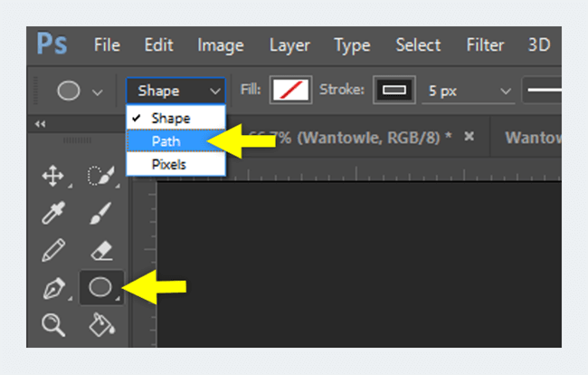Open the Filter menu
The image size is (588, 375).
point(485,45)
